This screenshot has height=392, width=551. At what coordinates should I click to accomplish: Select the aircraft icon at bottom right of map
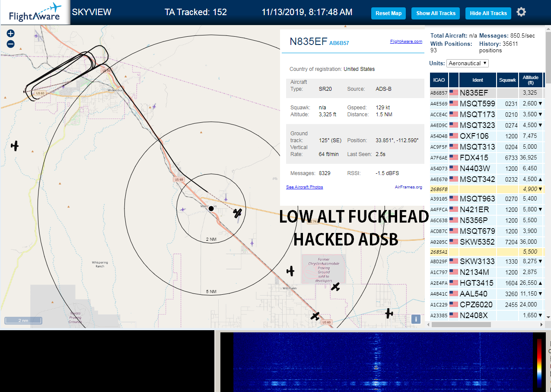389,313
